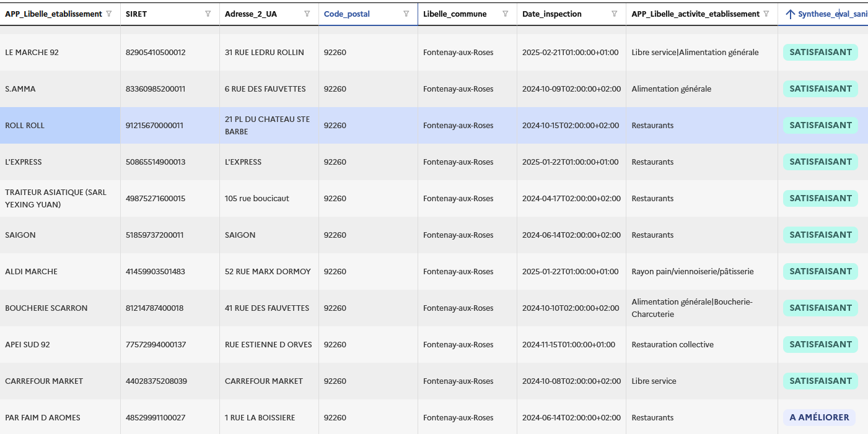Sort by APP_Libelle_activite_etablissement header
Viewport: 868px width, 434px height.
695,14
